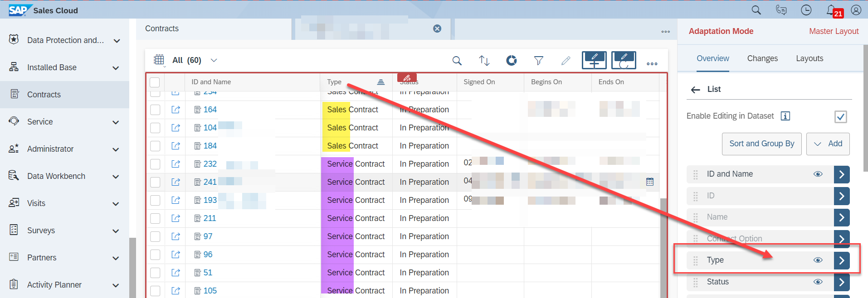Click the reset screen adaptation button

(x=624, y=60)
